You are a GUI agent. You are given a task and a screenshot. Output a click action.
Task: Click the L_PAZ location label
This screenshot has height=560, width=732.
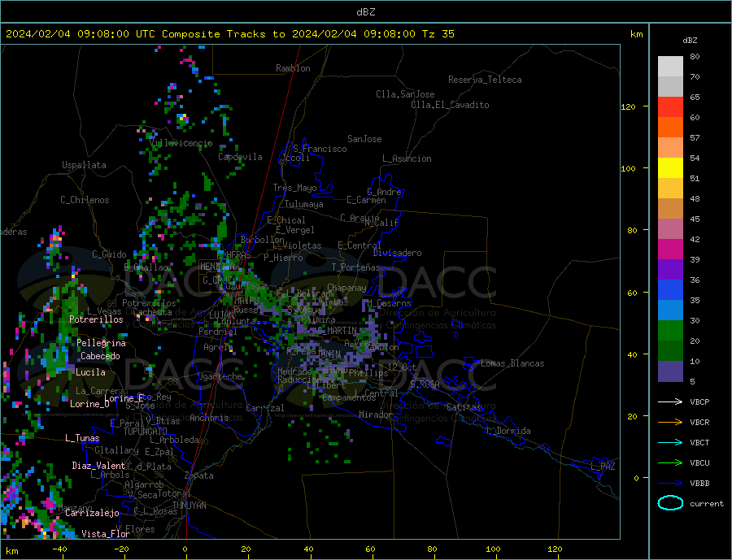point(603,467)
